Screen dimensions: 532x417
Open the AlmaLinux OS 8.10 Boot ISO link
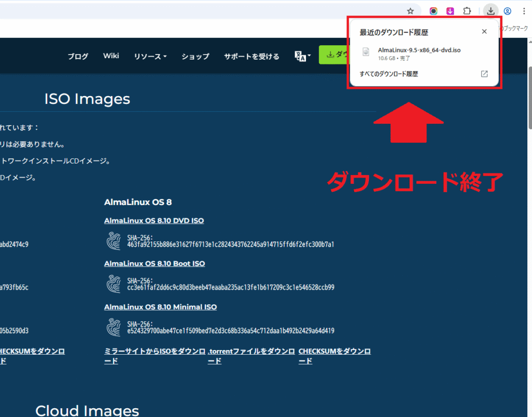tap(154, 264)
